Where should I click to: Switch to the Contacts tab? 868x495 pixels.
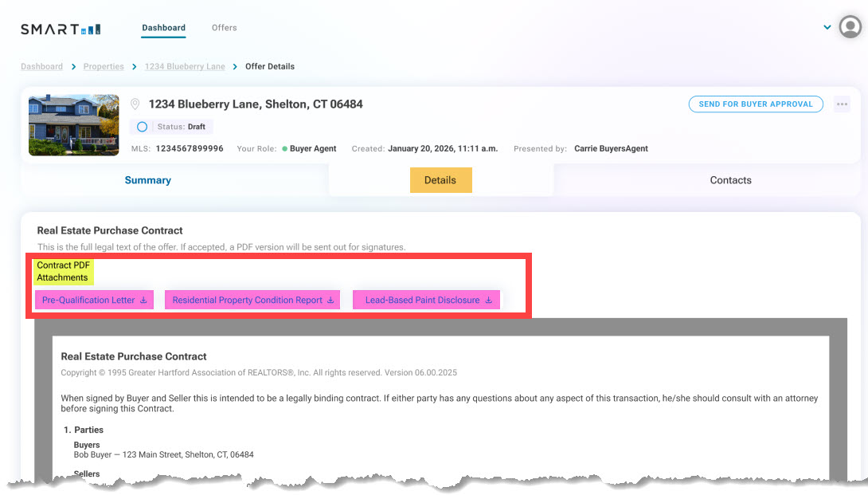tap(731, 180)
